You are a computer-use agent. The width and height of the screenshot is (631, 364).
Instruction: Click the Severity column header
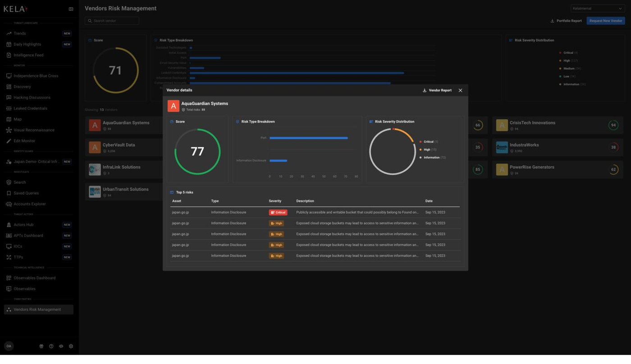coord(275,201)
